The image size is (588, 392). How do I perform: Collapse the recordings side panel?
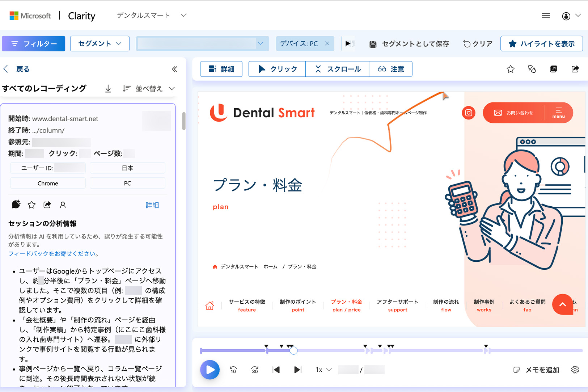174,69
